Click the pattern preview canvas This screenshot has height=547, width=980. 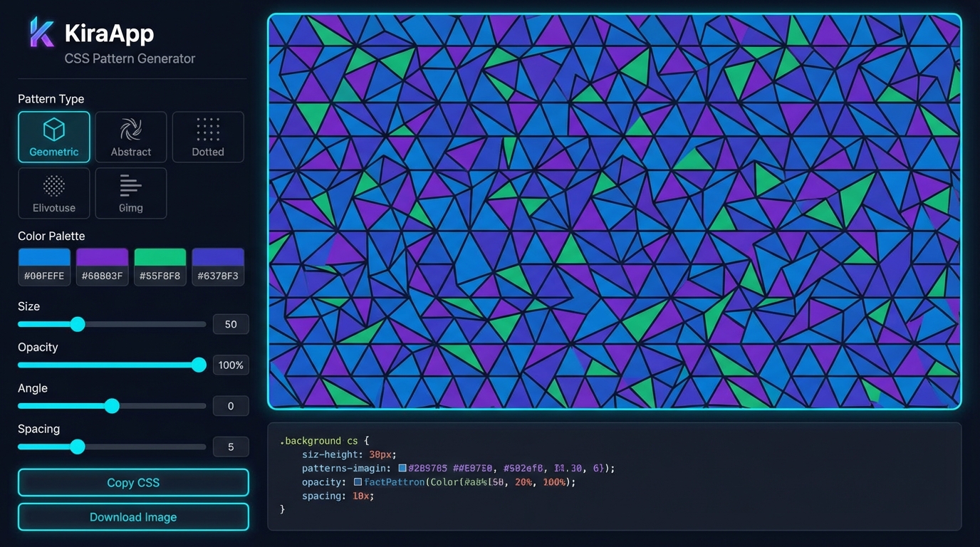[614, 210]
